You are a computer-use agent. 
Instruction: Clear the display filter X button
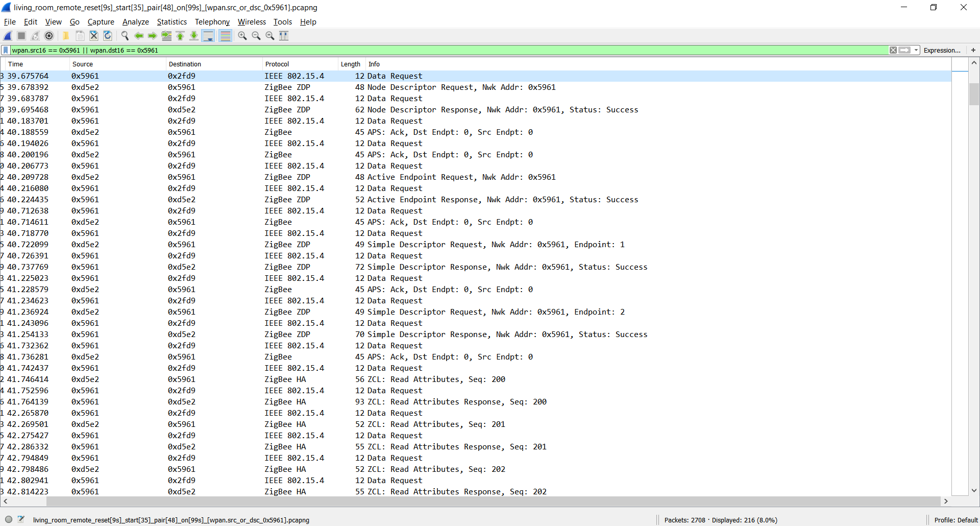[x=893, y=50]
